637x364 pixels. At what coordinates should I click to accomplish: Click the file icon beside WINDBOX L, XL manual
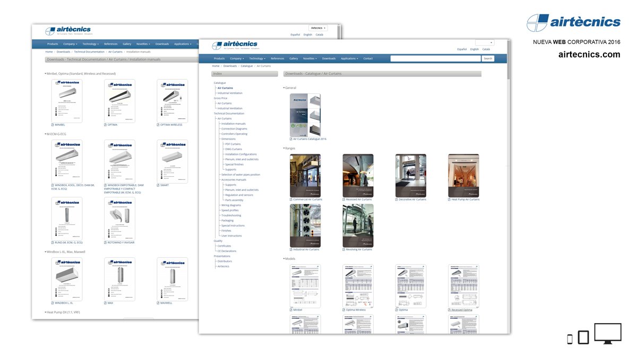click(53, 303)
